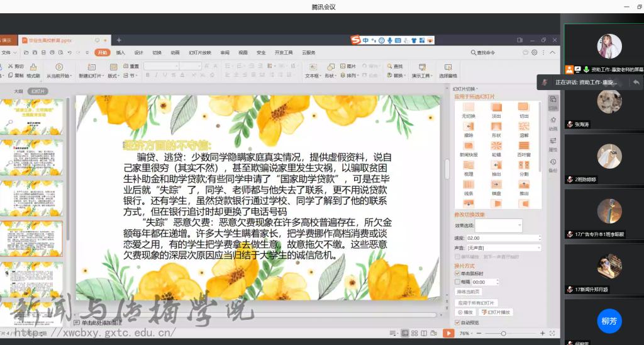Click the reply arrow on speaking notification
The height and width of the screenshot is (345, 644).
pyautogui.click(x=636, y=82)
